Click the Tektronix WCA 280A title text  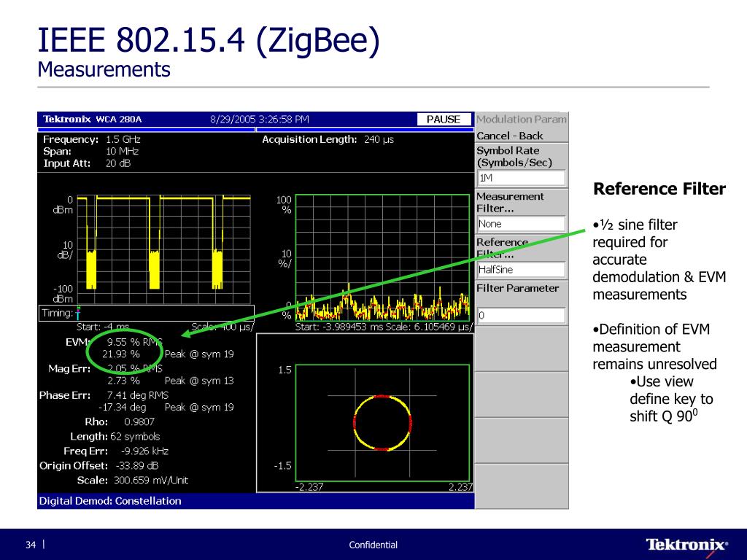(x=93, y=119)
